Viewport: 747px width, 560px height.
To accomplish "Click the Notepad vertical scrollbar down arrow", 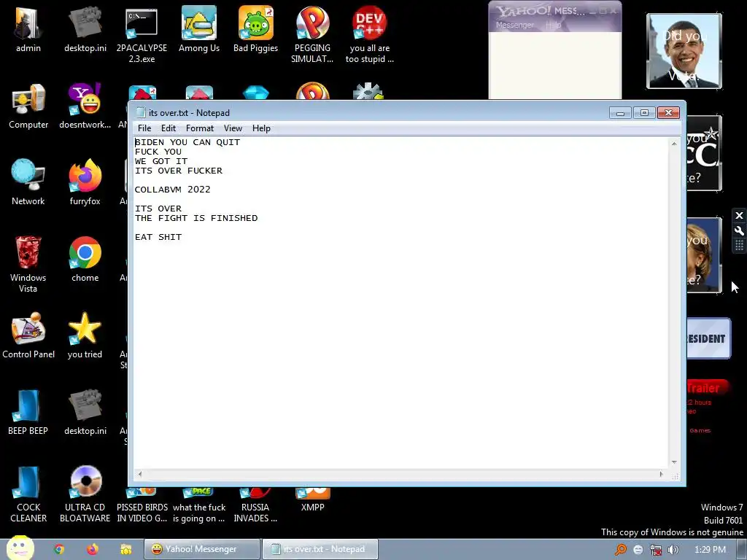I will [674, 462].
